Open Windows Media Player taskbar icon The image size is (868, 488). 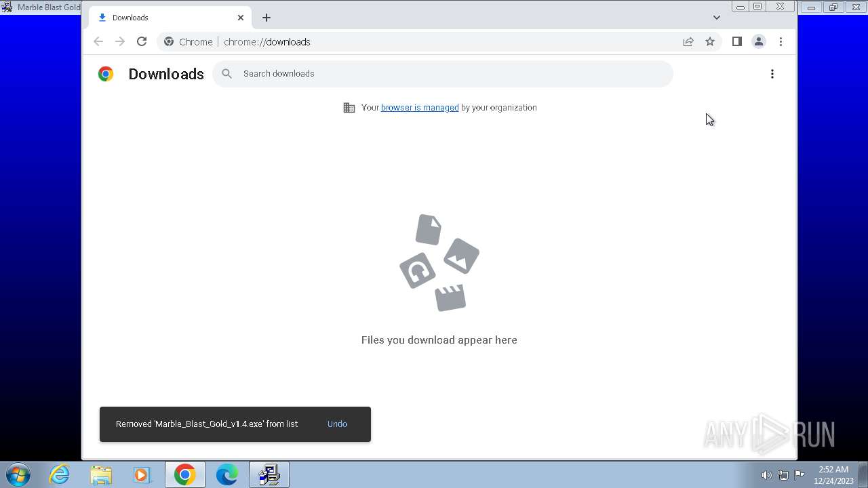142,474
